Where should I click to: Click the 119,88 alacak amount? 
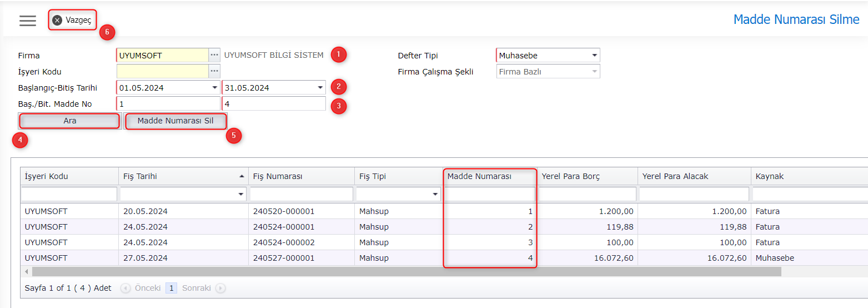(732, 227)
